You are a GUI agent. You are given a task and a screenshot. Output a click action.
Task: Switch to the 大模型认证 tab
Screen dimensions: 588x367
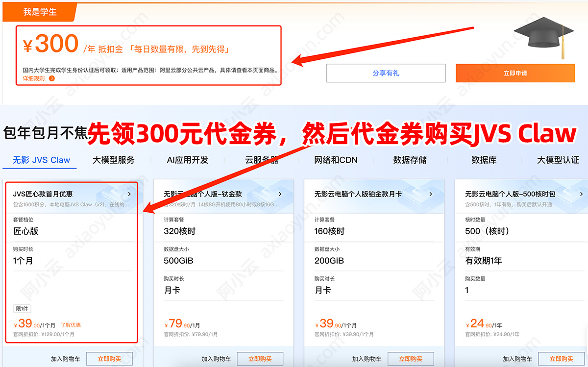coord(558,160)
